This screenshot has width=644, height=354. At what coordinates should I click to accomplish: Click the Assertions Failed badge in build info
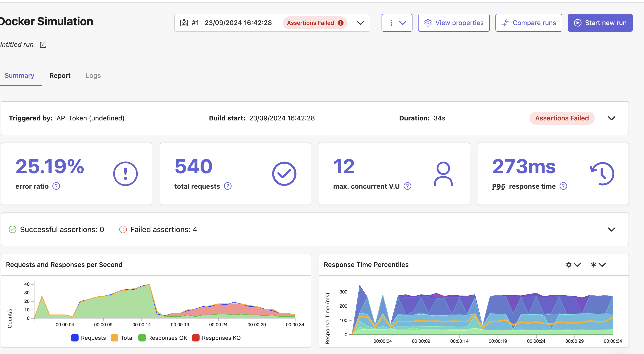[562, 118]
